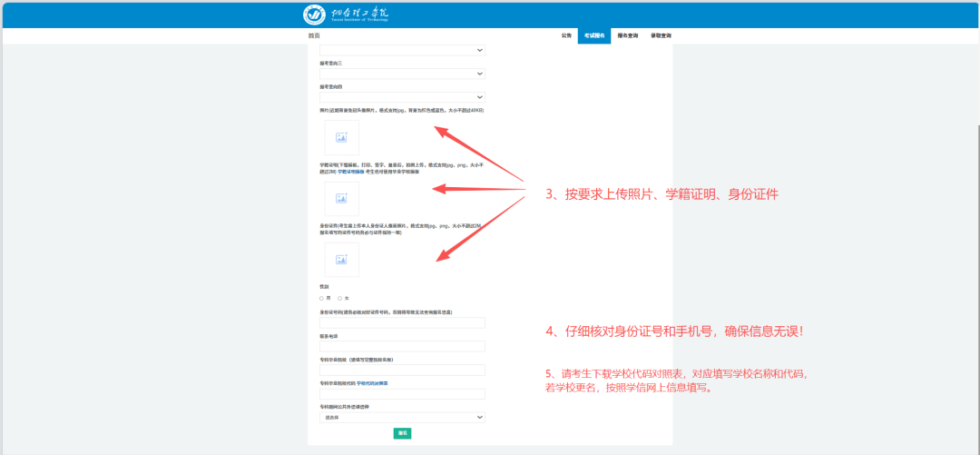Click the 身份证件 upload image icon

pos(341,259)
